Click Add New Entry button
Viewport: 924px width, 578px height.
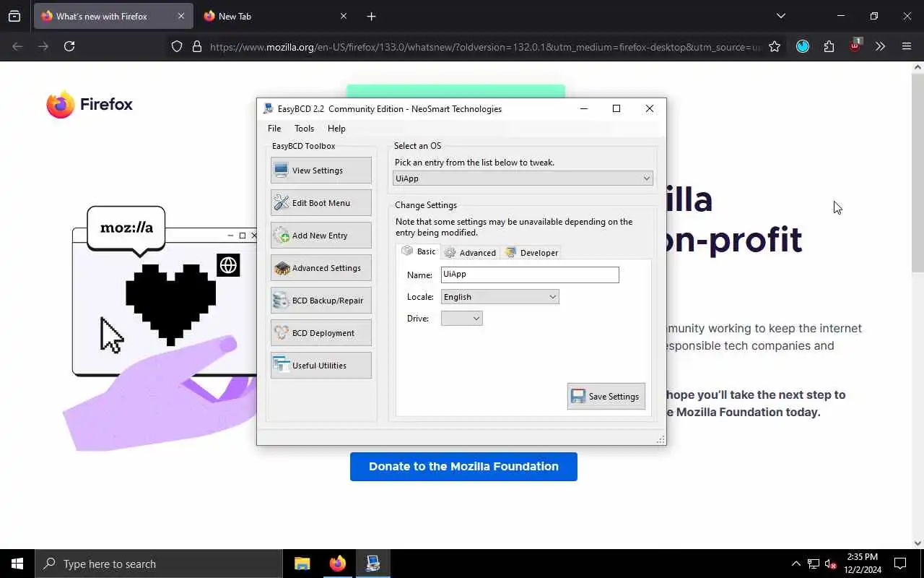pos(321,236)
